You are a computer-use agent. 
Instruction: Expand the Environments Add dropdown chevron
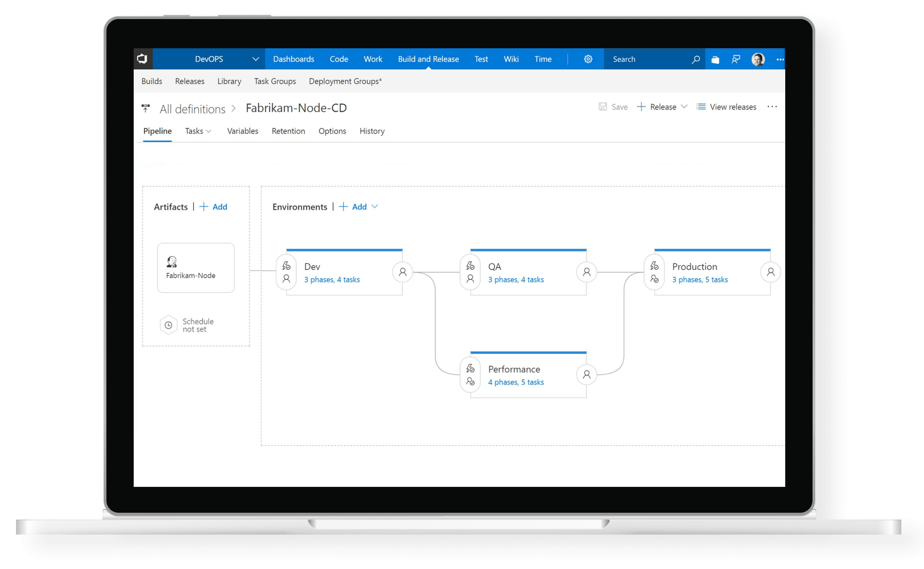point(374,207)
